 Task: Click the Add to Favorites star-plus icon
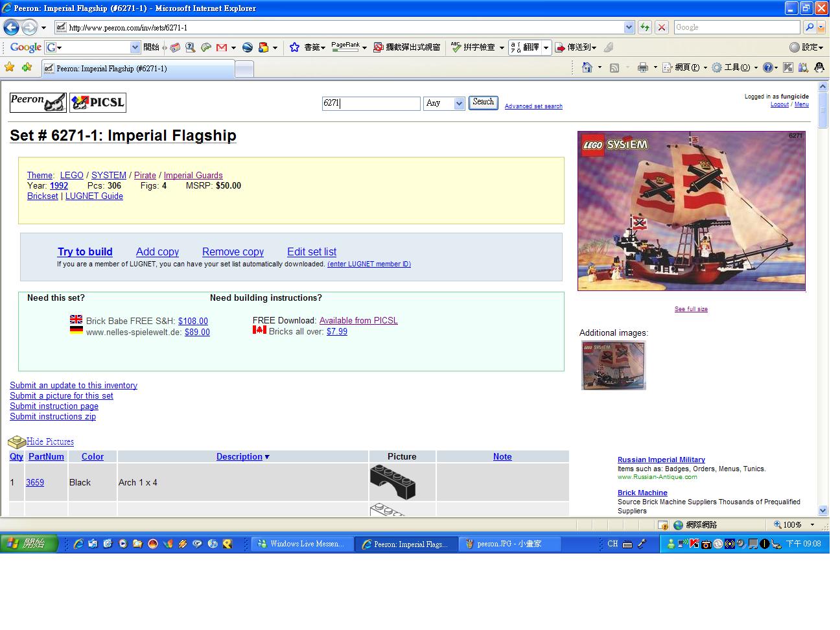coord(27,67)
